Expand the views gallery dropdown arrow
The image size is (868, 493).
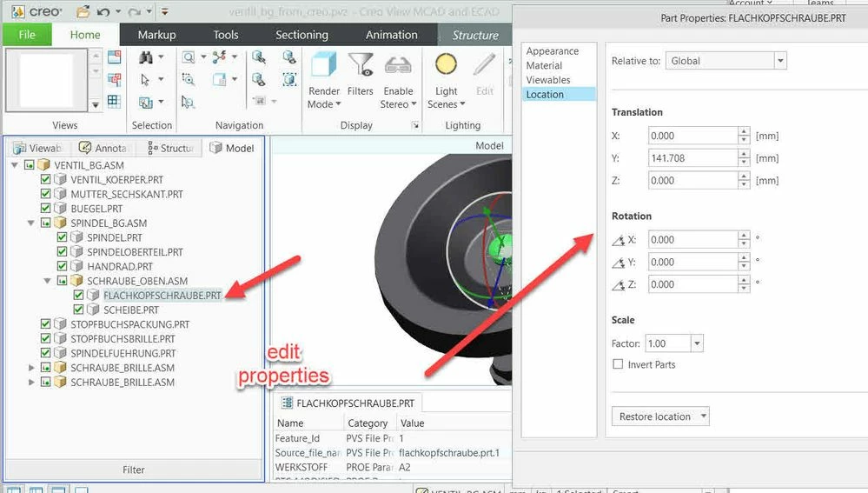[96, 104]
